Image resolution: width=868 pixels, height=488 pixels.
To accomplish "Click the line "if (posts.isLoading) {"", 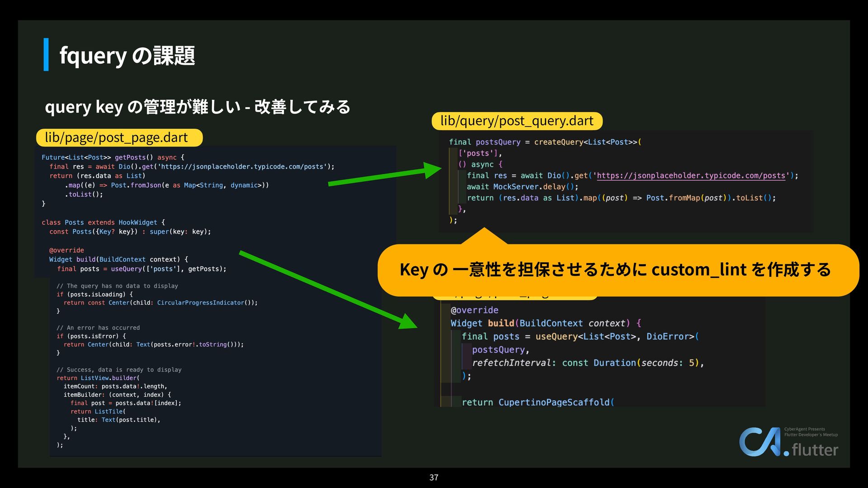I will [x=95, y=295].
